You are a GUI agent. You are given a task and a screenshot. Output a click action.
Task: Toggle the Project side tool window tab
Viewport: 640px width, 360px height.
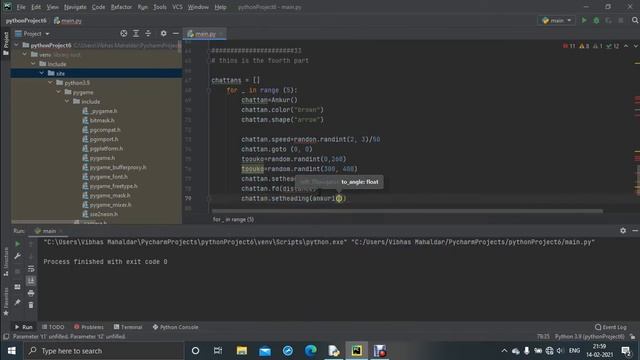click(6, 43)
